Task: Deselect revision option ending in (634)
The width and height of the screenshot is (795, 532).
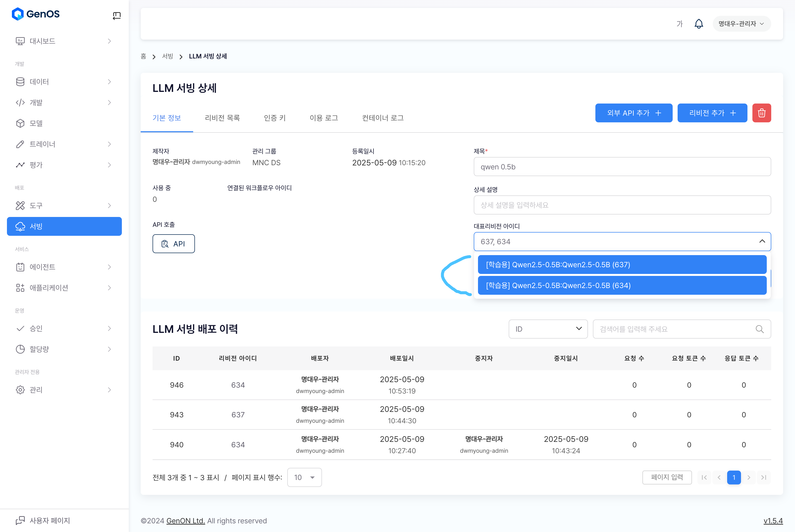Action: (622, 285)
